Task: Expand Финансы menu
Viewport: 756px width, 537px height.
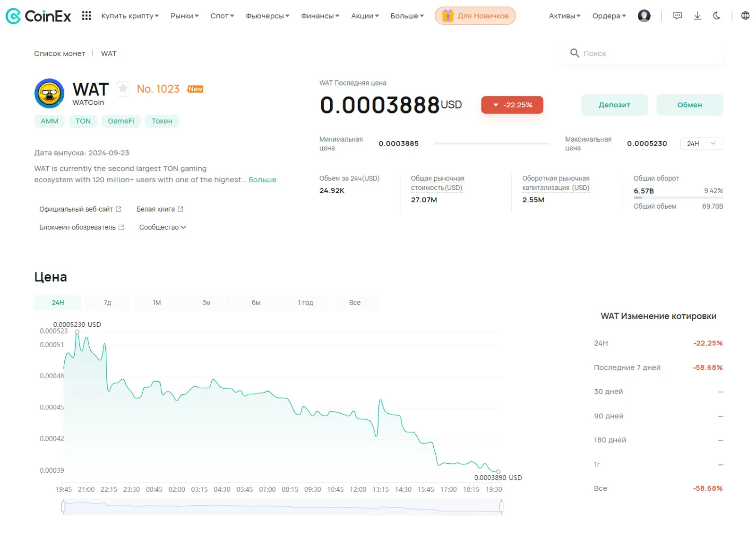Action: (x=320, y=16)
